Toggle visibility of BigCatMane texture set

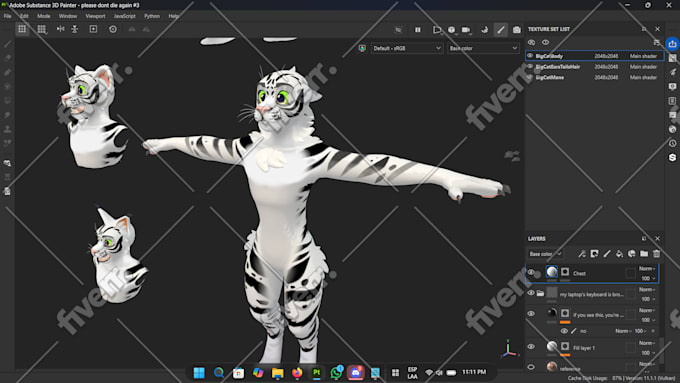coord(530,77)
